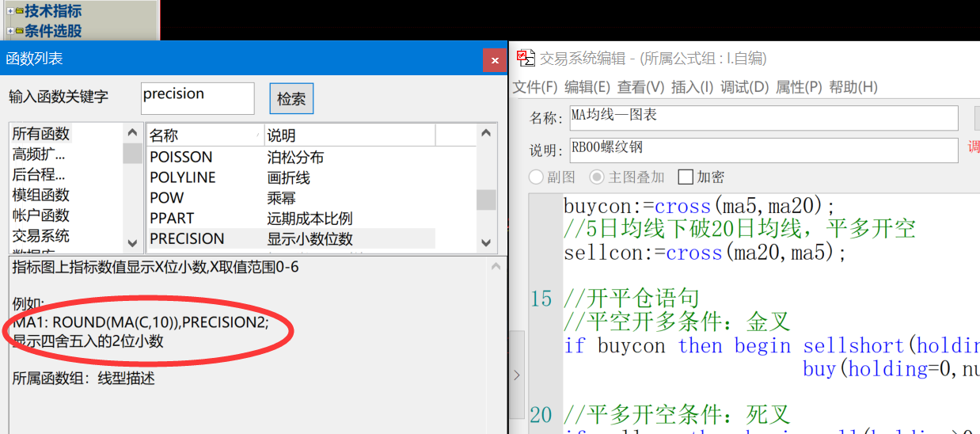Image resolution: width=980 pixels, height=434 pixels.
Task: Open the 文件(F) menu
Action: coord(535,87)
